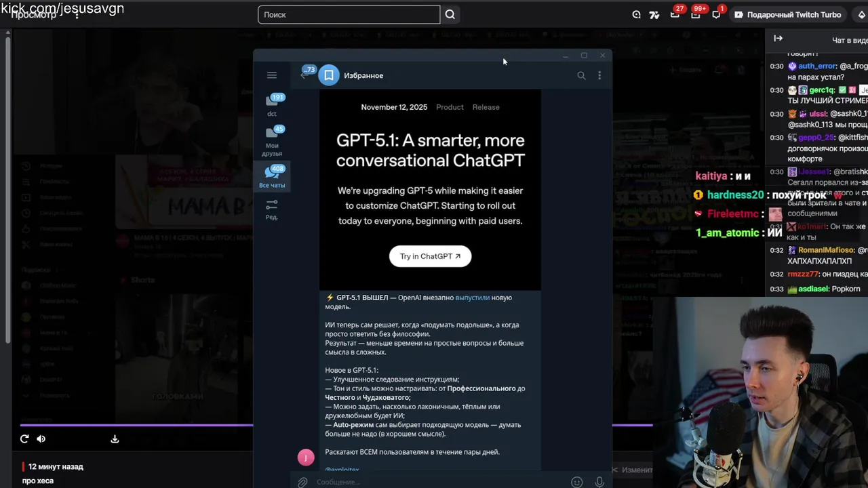Open Twitch notifications inbox with 27 badge
The width and height of the screenshot is (868, 488).
[675, 14]
